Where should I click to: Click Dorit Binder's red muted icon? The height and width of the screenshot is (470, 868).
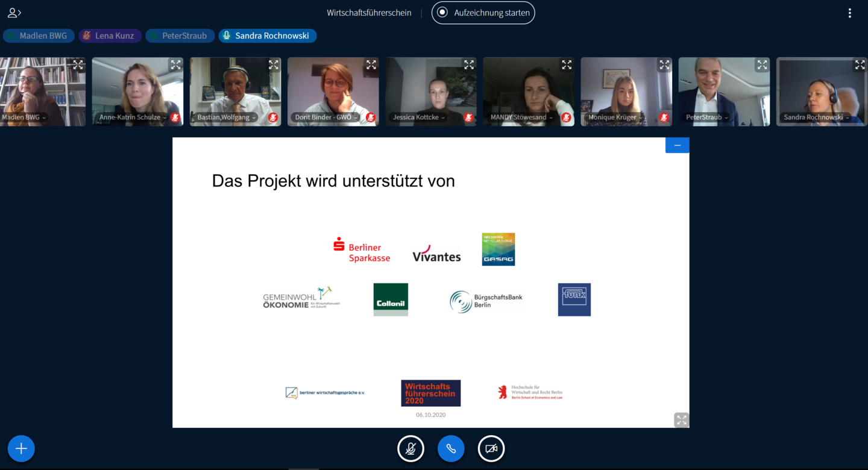[370, 117]
